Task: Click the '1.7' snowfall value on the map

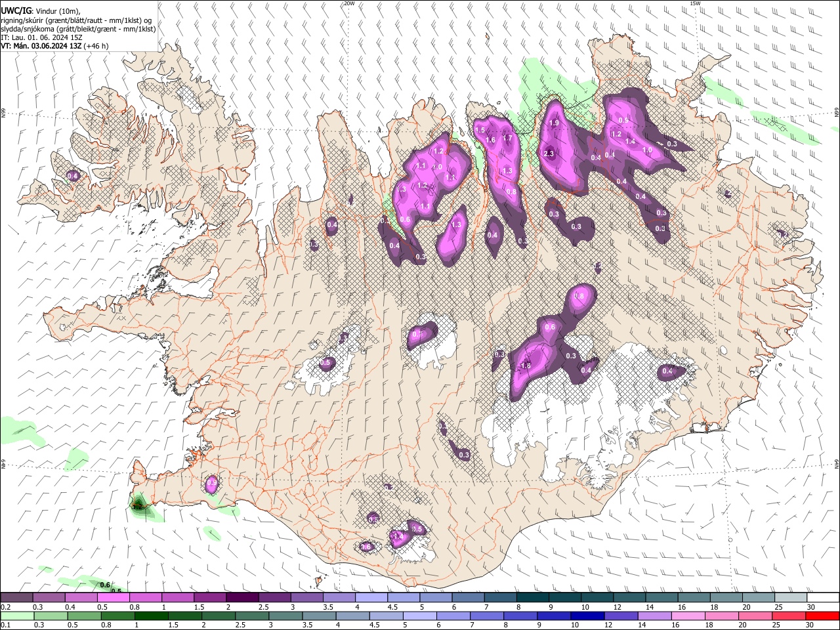Action: (507, 138)
